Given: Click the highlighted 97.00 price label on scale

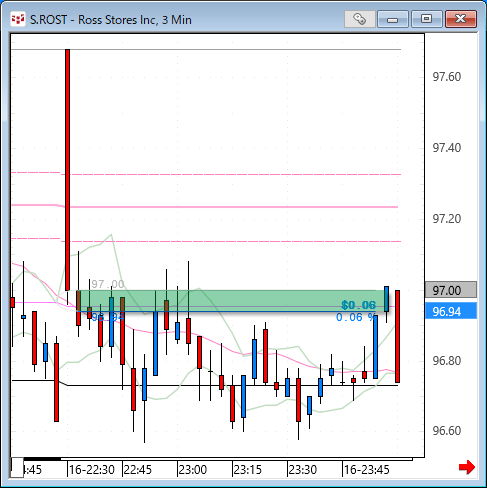Looking at the screenshot, I should click(451, 290).
